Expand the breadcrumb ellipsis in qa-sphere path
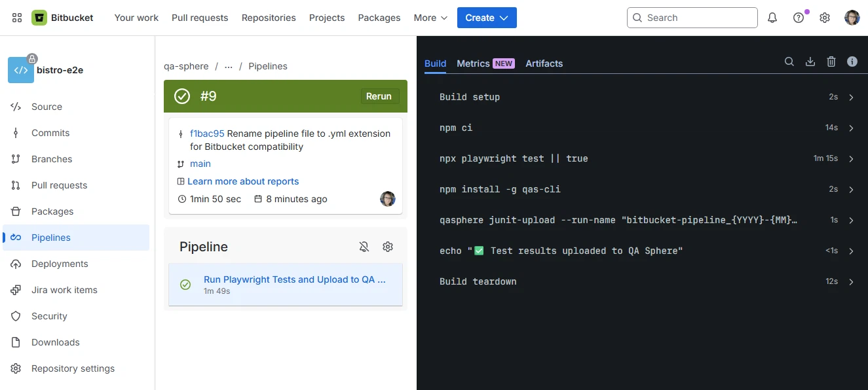Image resolution: width=868 pixels, height=390 pixels. click(229, 66)
